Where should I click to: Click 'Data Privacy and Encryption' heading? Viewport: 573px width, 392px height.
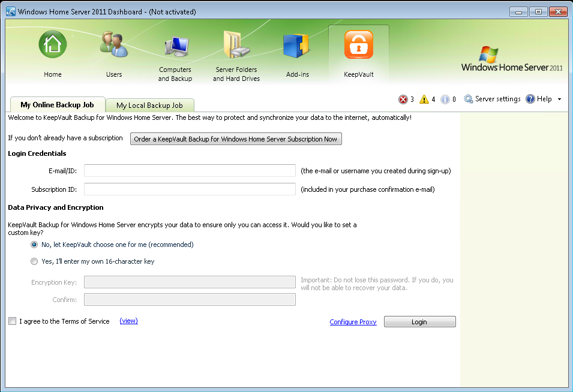coord(56,207)
